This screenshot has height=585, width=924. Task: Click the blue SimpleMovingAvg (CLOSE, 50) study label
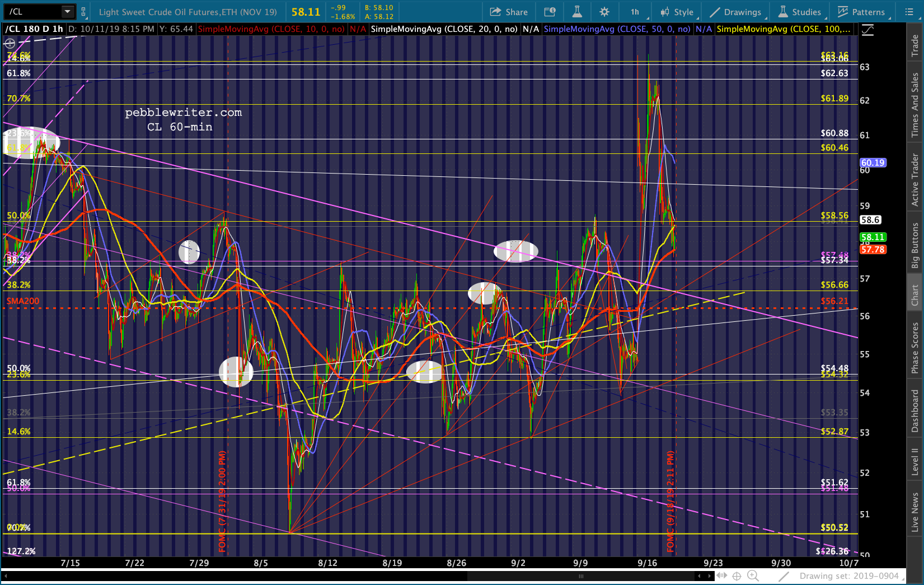tap(617, 29)
